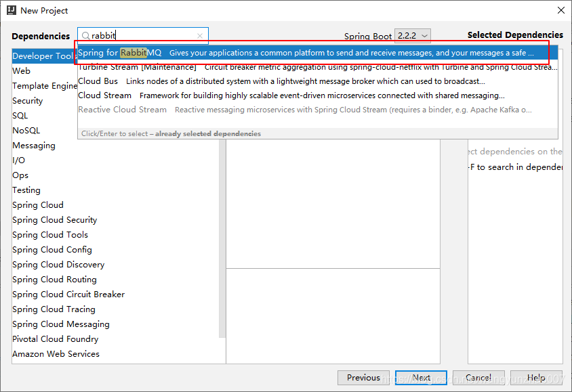This screenshot has height=392, width=572.
Task: Click the category list vertical scrollbar
Action: (x=222, y=238)
